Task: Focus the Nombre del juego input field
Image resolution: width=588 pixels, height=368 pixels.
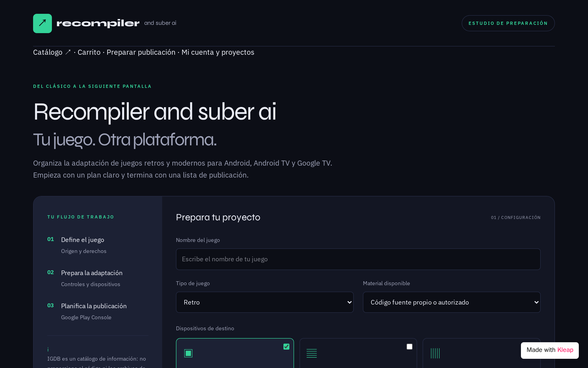Action: coord(358,259)
